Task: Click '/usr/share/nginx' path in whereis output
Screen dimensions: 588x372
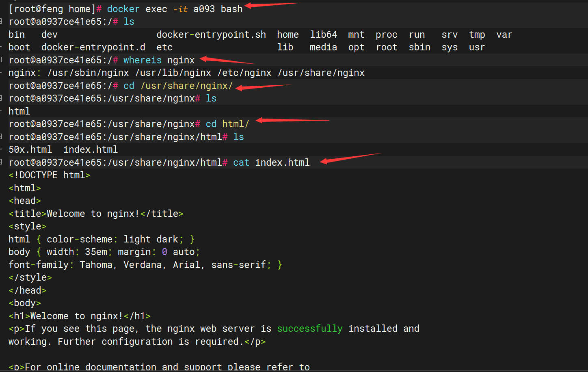Action: tap(321, 73)
